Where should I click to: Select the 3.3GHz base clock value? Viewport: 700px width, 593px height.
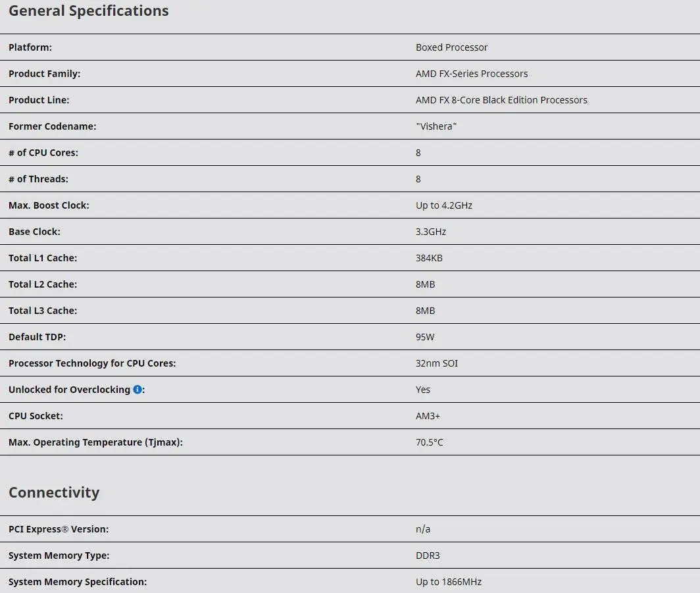[x=431, y=232]
